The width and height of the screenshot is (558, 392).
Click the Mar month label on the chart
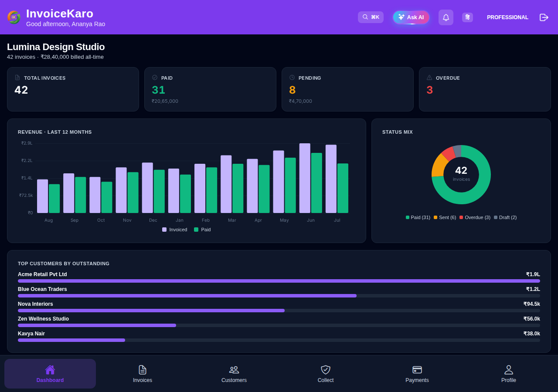232,220
